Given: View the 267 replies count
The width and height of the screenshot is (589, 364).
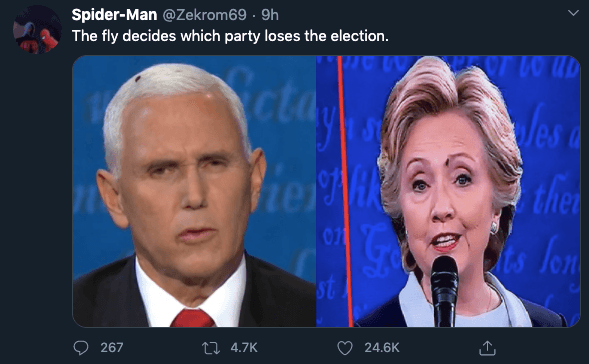Looking at the screenshot, I should coord(112,348).
